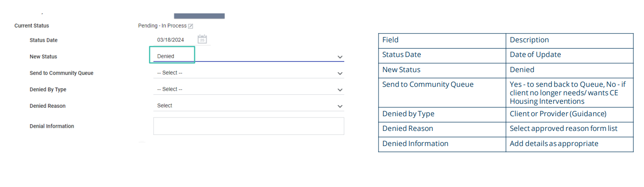644x187 pixels.
Task: Click the New Status chevron arrow
Action: [340, 57]
